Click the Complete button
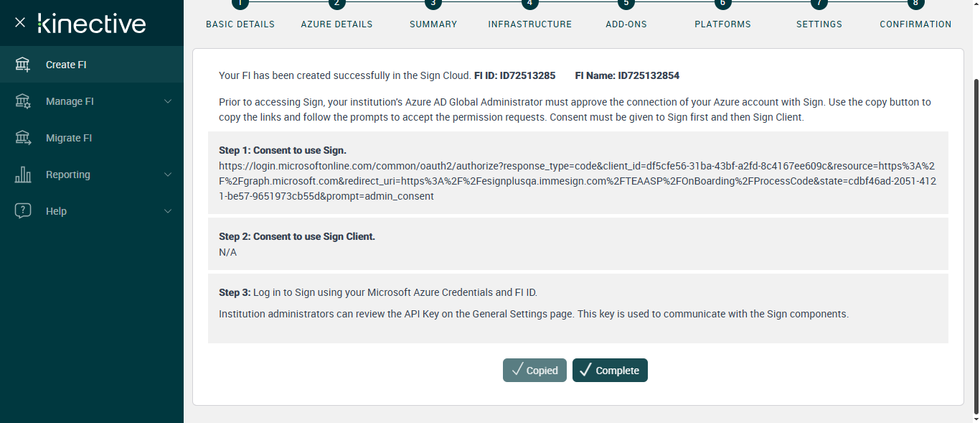The height and width of the screenshot is (423, 980). pyautogui.click(x=610, y=371)
